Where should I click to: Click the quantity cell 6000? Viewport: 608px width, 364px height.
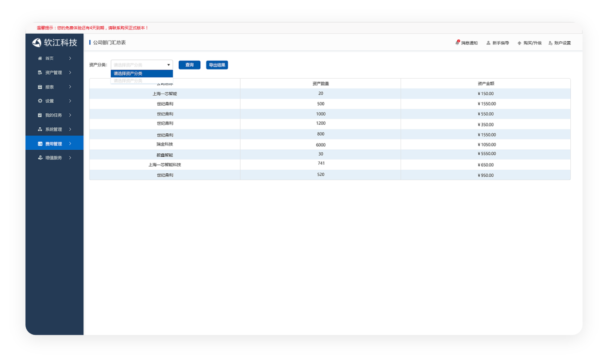pos(321,145)
